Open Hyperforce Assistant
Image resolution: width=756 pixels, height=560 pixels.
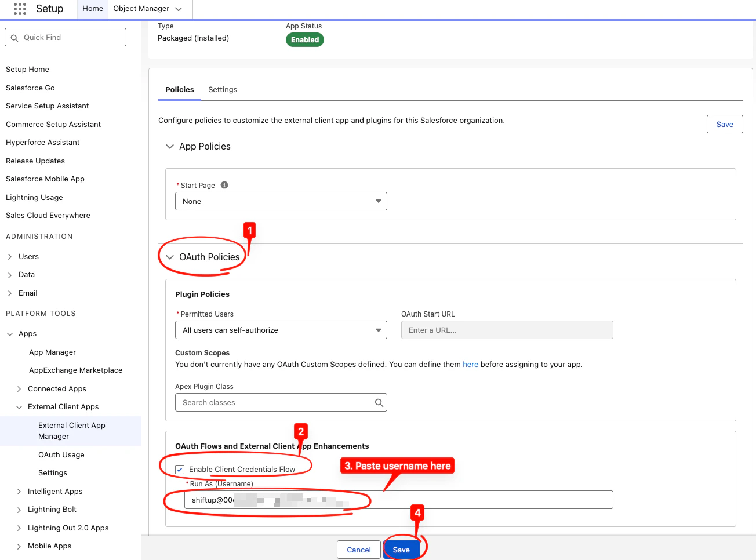tap(43, 143)
